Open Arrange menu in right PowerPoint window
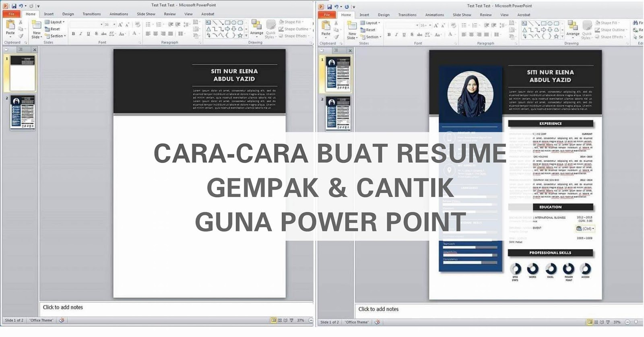The width and height of the screenshot is (644, 337). 572,29
